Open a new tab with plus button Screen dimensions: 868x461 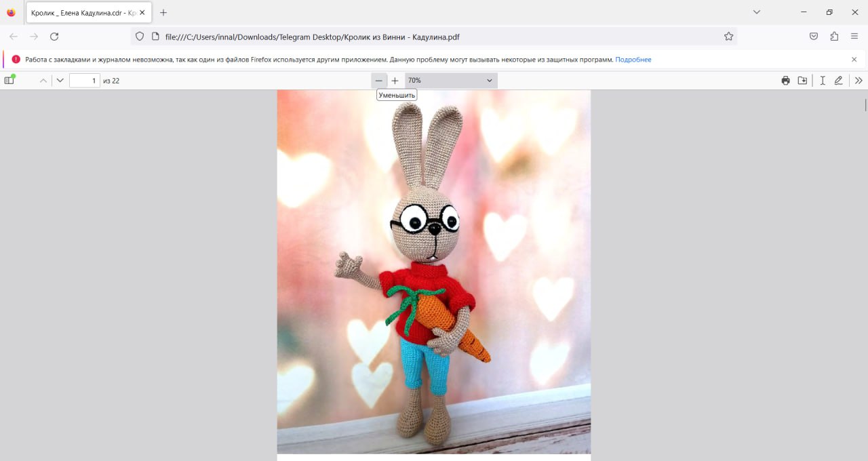[x=163, y=12]
